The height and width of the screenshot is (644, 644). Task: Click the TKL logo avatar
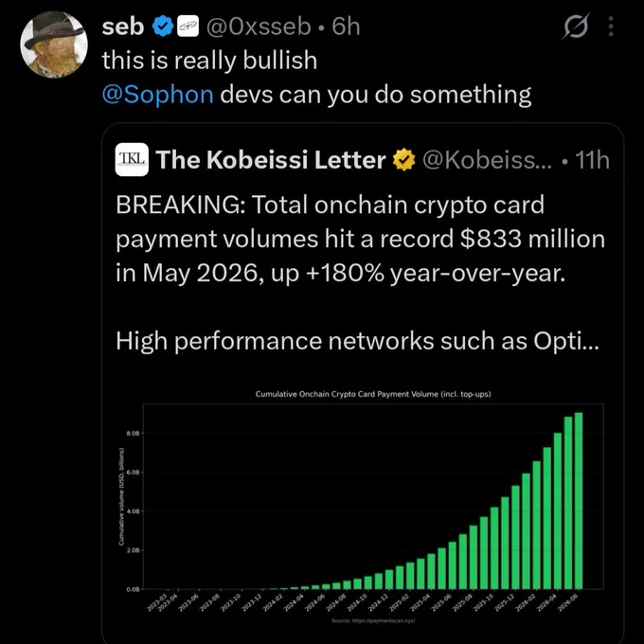132,159
